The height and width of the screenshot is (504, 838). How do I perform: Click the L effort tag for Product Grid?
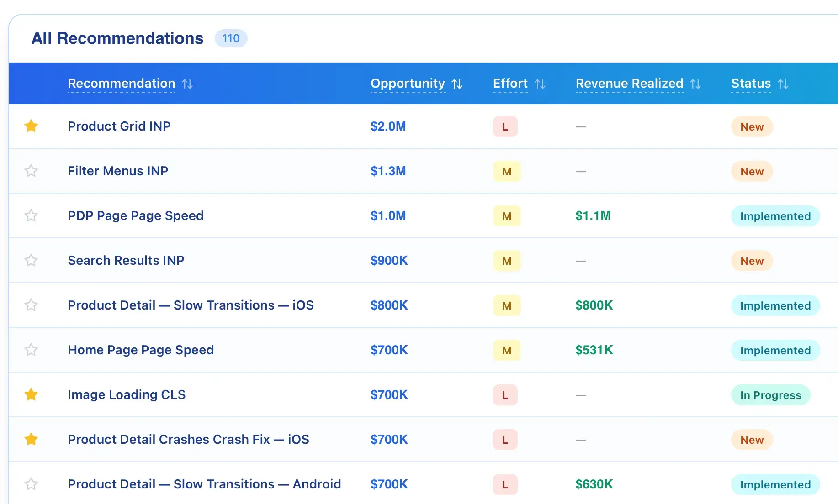click(505, 127)
